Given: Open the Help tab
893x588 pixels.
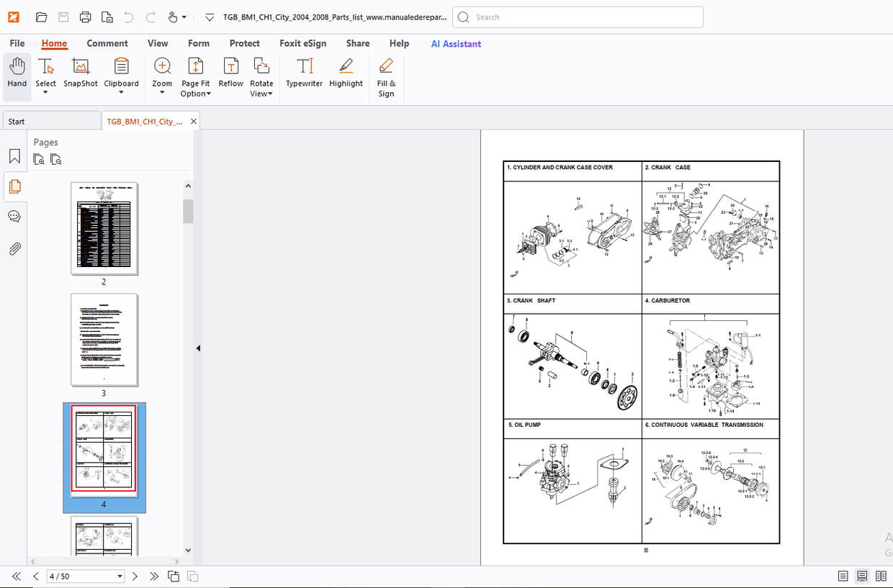Looking at the screenshot, I should pos(400,43).
